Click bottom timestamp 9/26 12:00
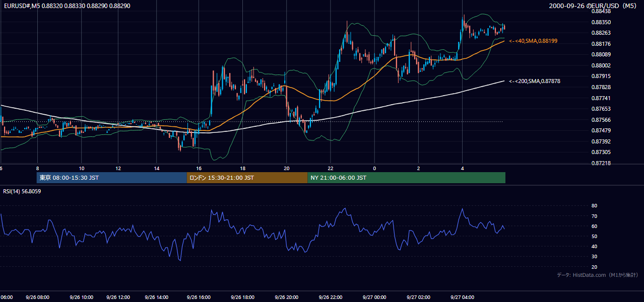This screenshot has width=644, height=302. [x=118, y=297]
